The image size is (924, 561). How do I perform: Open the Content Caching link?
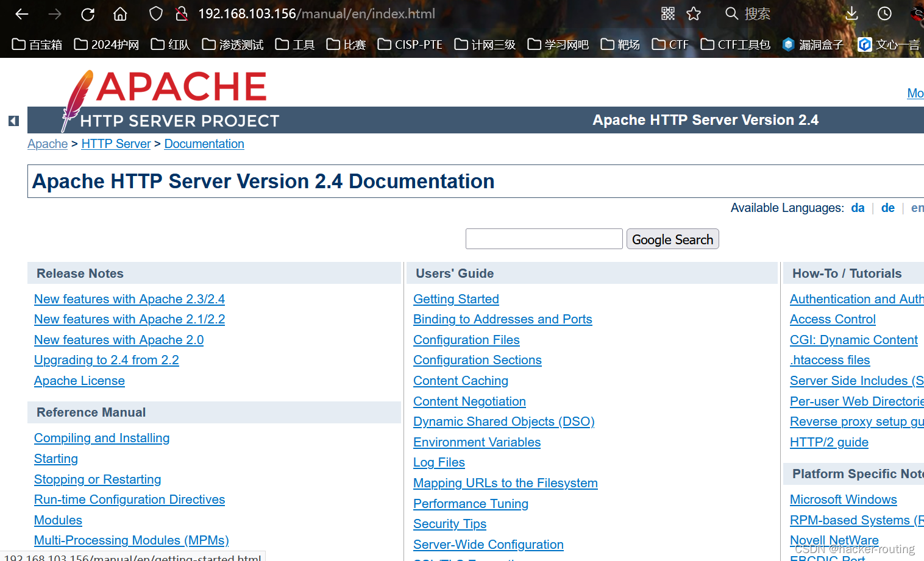[461, 381]
